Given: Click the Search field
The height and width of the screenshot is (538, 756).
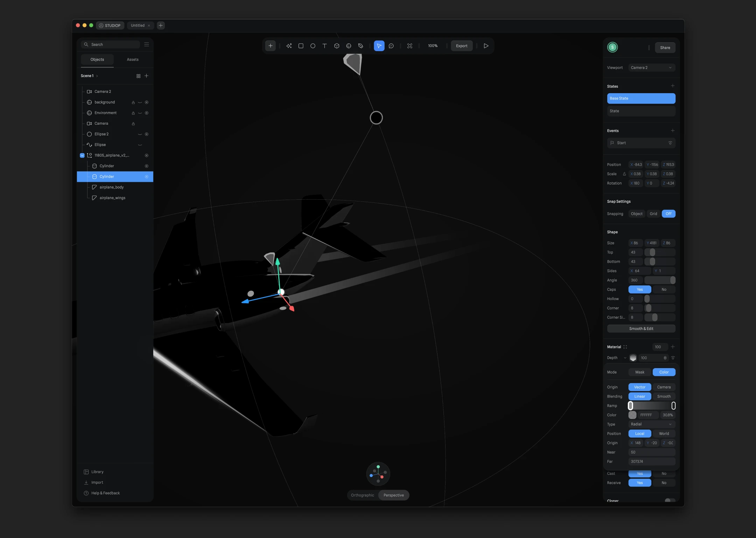Looking at the screenshot, I should (110, 44).
